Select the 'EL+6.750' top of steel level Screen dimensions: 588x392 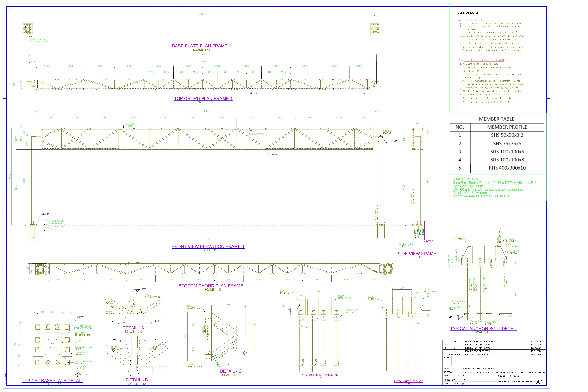click(130, 124)
